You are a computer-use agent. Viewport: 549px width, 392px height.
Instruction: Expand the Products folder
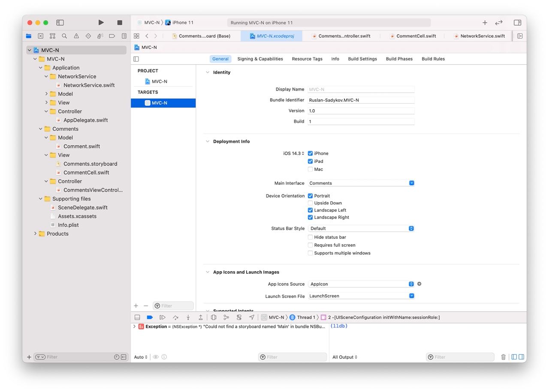(x=35, y=233)
